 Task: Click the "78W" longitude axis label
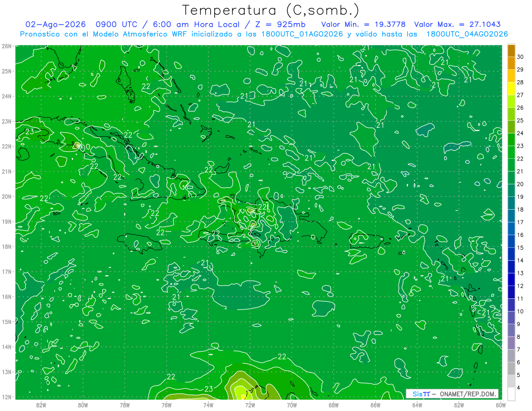point(125,405)
